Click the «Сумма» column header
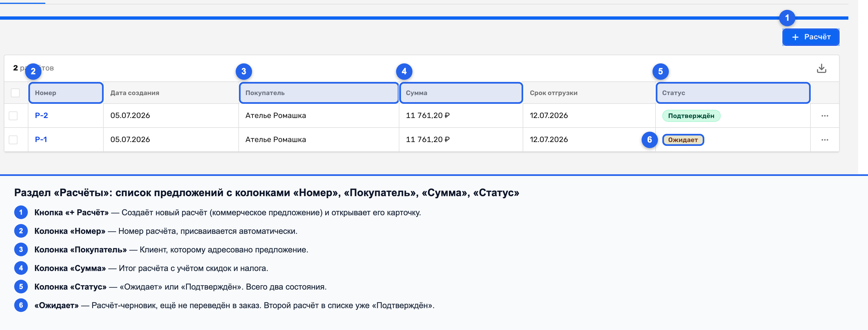 pyautogui.click(x=461, y=93)
